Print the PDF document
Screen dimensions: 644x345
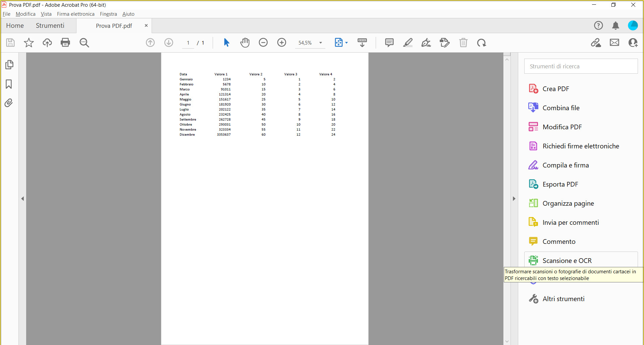[65, 43]
